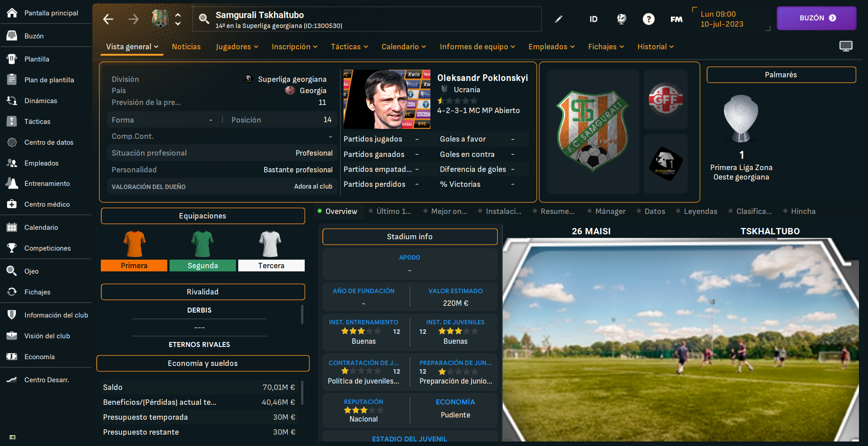Open Entrenamiento training cone icon
Viewport: 868px width, 446px height.
tap(12, 183)
